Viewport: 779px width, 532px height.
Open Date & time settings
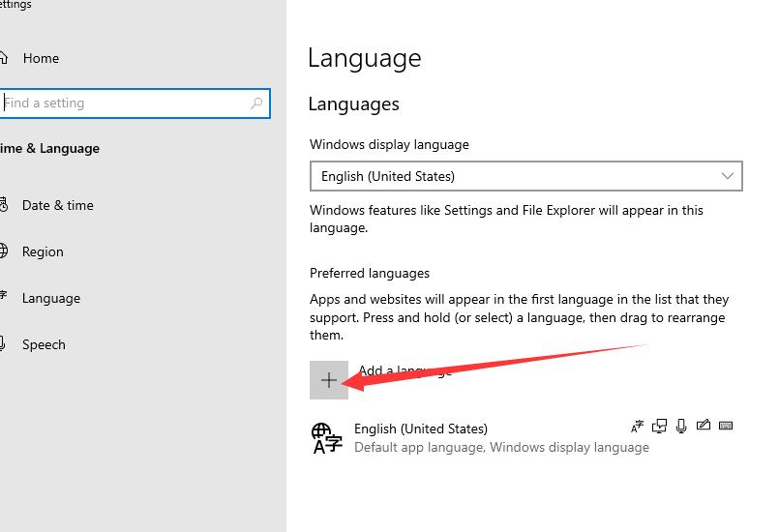click(57, 205)
